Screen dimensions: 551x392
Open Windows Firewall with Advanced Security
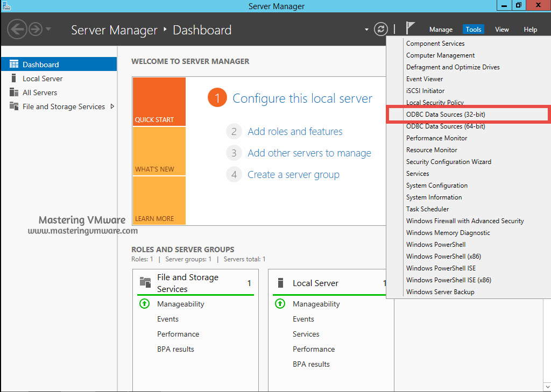465,221
